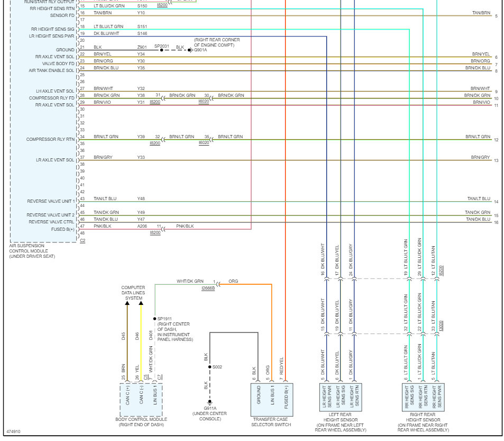
Task: Click circuit code Y32
Action: (141, 88)
